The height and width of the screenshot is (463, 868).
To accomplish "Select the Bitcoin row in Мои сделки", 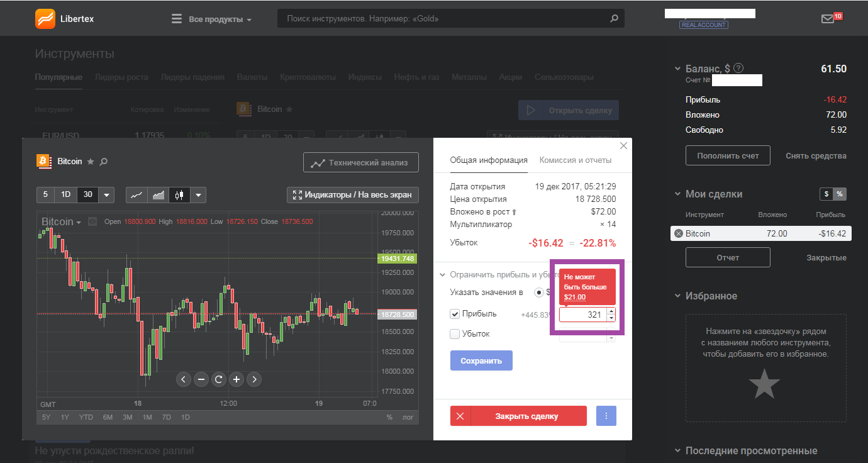I will click(761, 233).
